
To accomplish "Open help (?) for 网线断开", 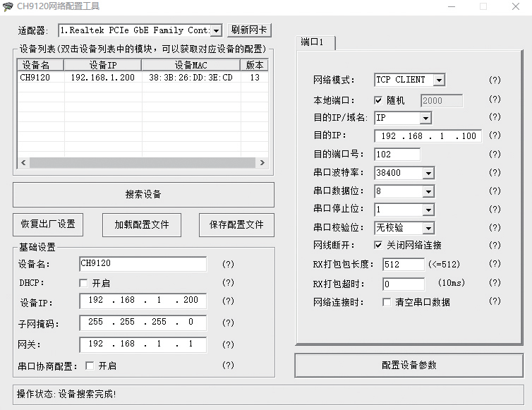I will (x=495, y=245).
